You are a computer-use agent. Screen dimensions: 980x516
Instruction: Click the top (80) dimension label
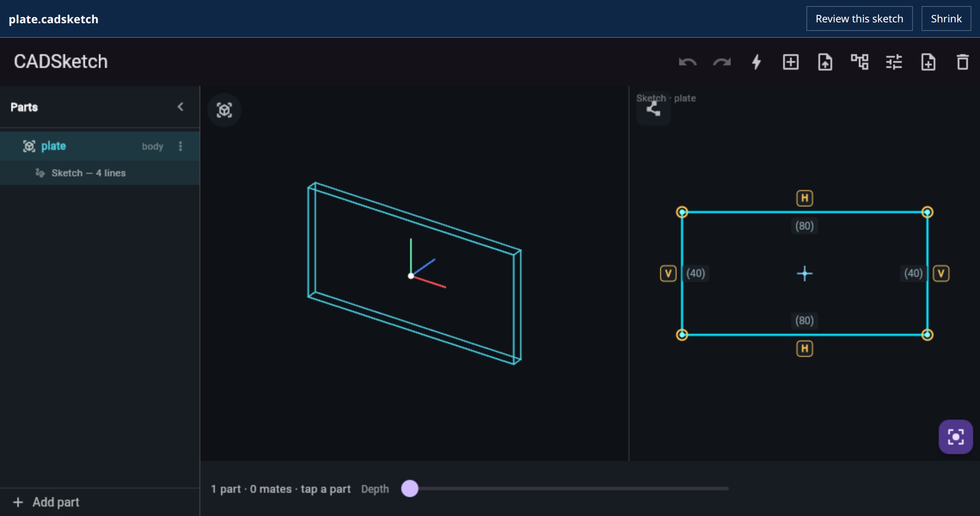[804, 226]
